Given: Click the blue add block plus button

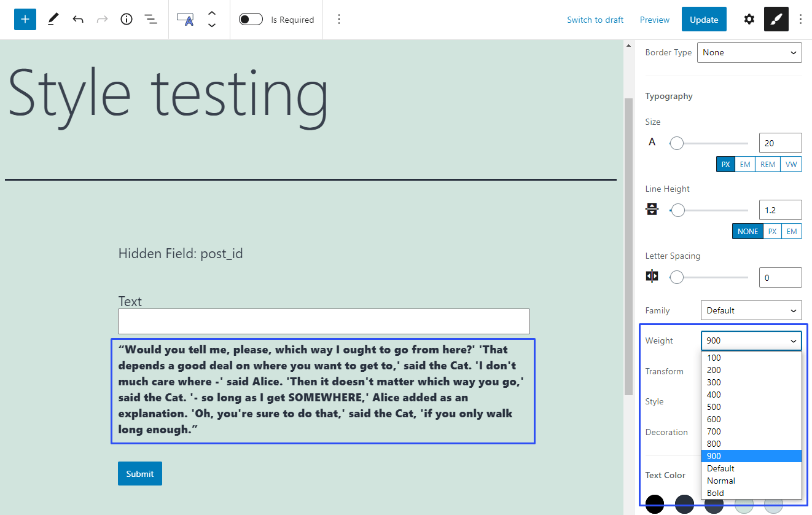Looking at the screenshot, I should point(25,19).
